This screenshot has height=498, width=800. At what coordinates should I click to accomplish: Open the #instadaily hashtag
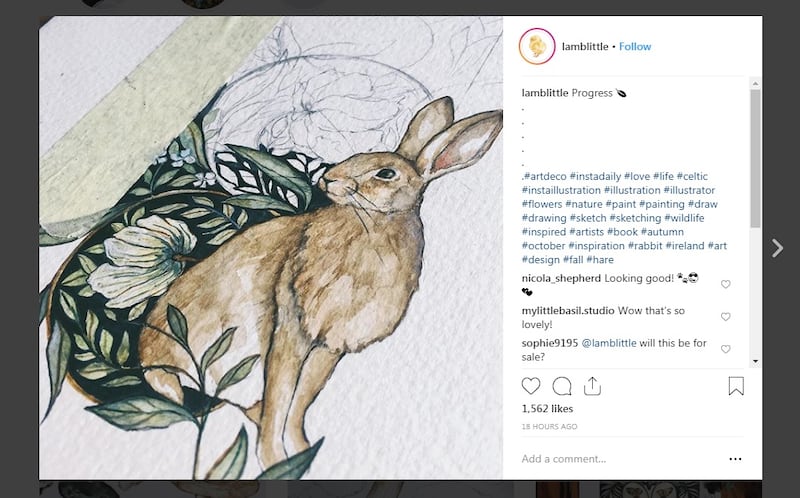[x=595, y=176]
